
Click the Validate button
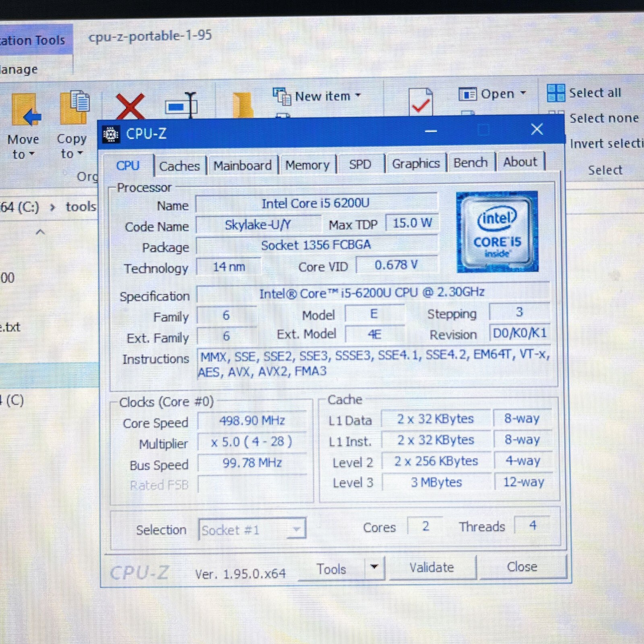click(432, 568)
